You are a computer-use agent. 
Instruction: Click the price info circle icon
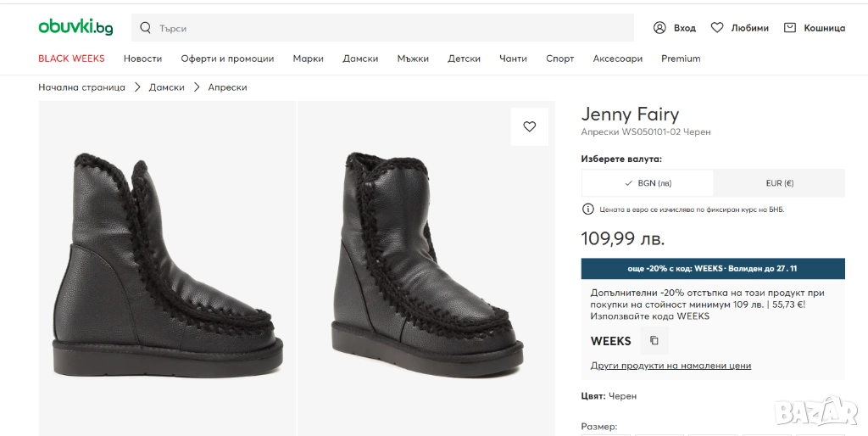pos(587,210)
